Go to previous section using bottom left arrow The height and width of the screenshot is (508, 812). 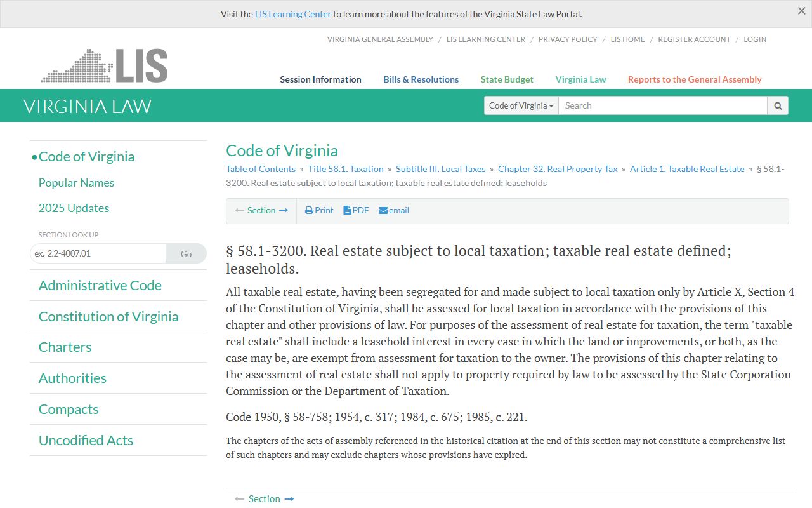tap(240, 499)
